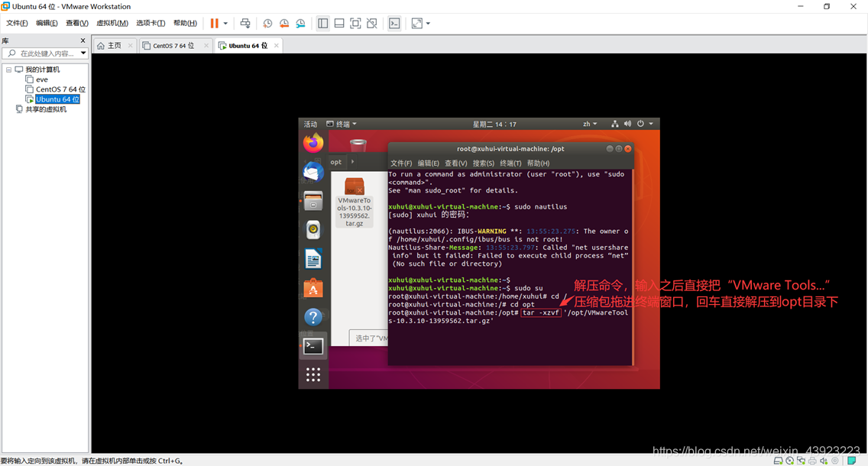The width and height of the screenshot is (868, 466).
Task: Click the Terminal icon in the dock
Action: [x=313, y=347]
